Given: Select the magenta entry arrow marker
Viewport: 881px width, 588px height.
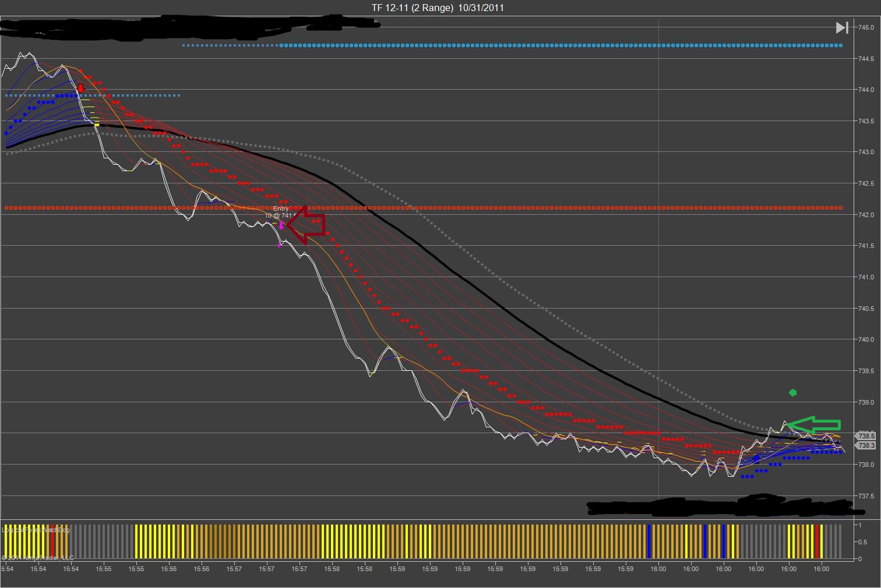Looking at the screenshot, I should point(281,224).
